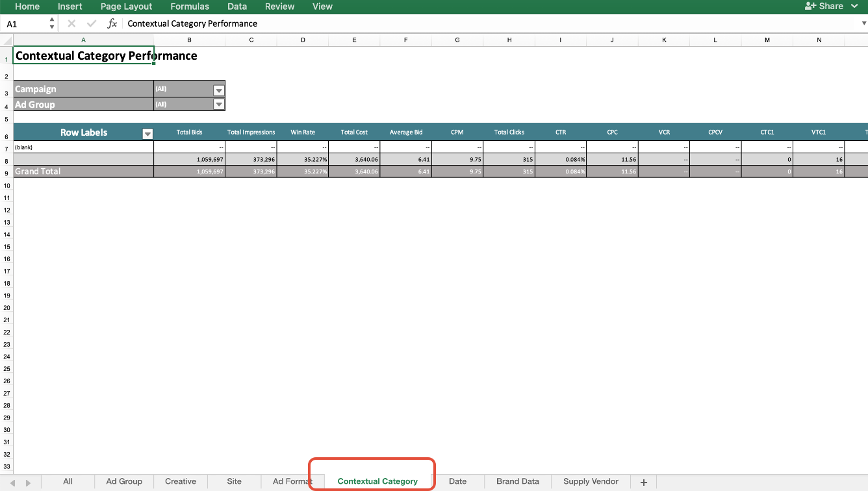Viewport: 868px width, 491px height.
Task: Select the 0.084% CTR value in row 8
Action: tap(561, 160)
